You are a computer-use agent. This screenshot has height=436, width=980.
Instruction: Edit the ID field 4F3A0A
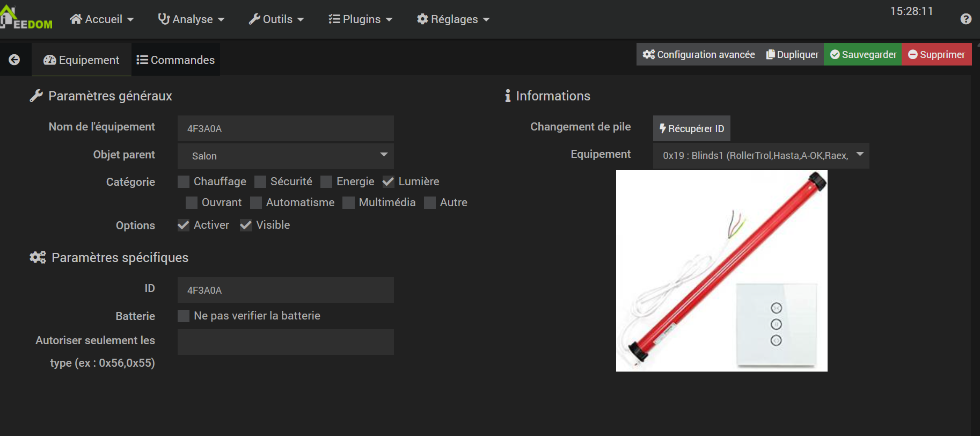tap(286, 290)
